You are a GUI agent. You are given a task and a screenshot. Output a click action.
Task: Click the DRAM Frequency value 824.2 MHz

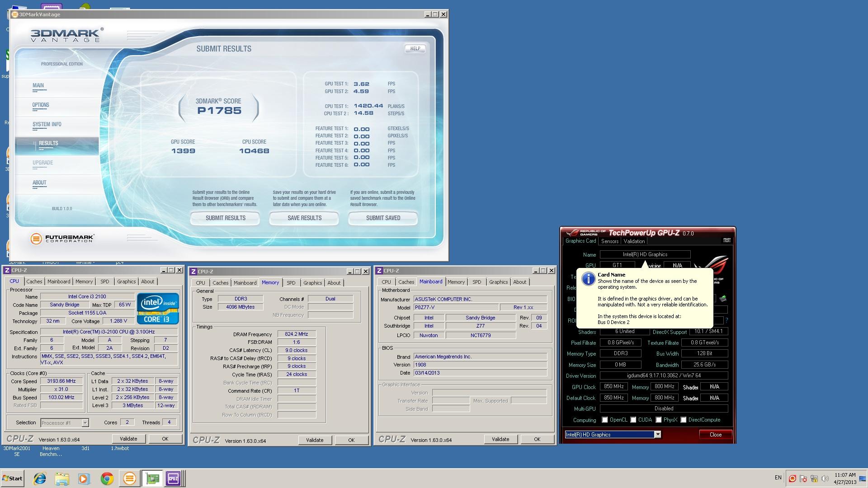tap(297, 334)
